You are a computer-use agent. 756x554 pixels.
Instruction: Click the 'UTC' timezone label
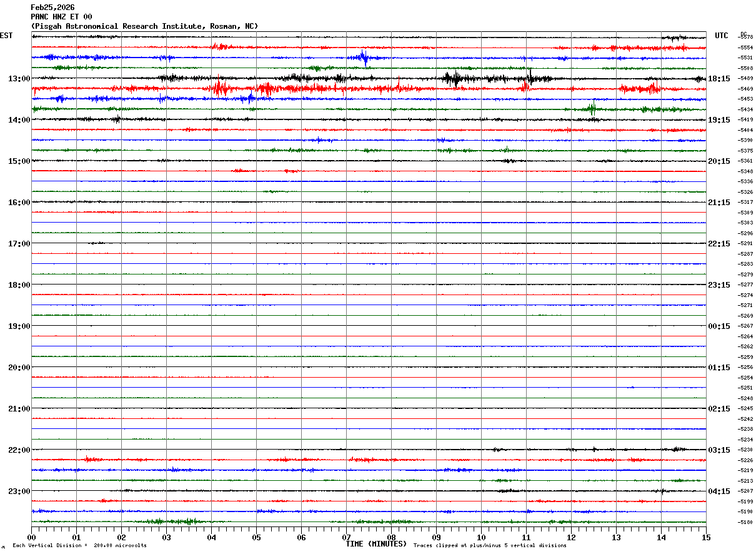pyautogui.click(x=722, y=36)
